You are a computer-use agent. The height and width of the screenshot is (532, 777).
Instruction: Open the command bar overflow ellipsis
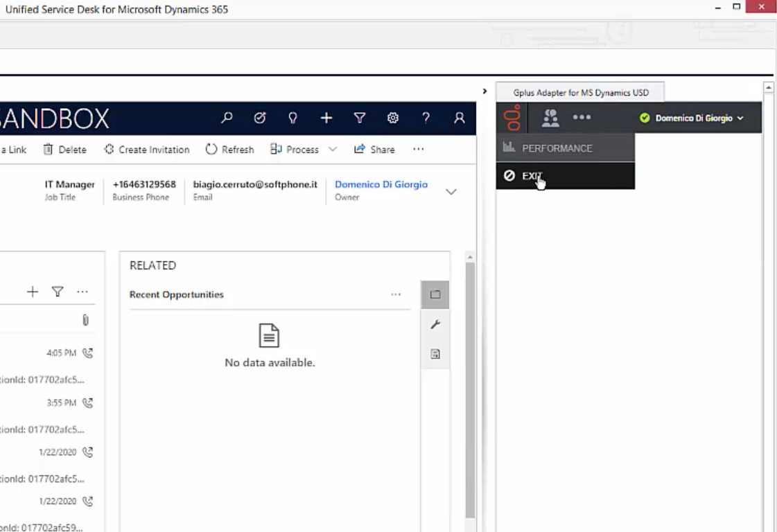(x=418, y=149)
